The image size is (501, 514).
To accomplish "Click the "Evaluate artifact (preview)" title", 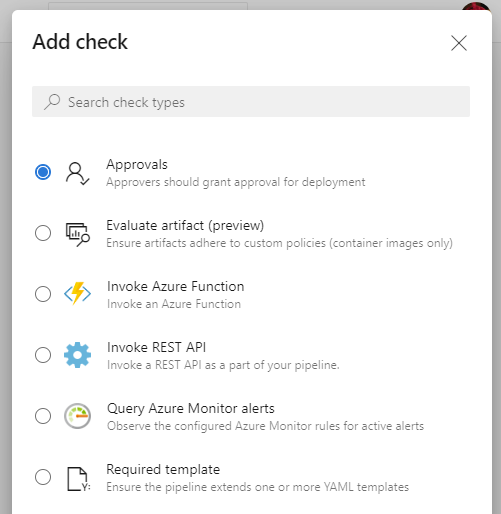I will 185,225.
